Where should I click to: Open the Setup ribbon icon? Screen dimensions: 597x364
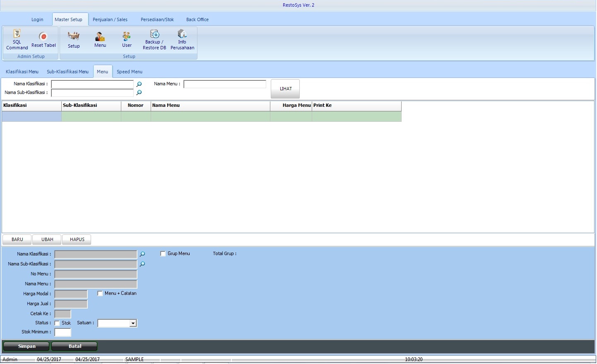(x=74, y=40)
